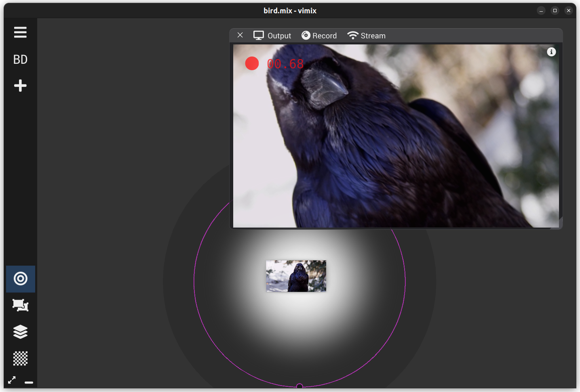Maximize the vimix window
Image resolution: width=580 pixels, height=392 pixels.
(555, 10)
